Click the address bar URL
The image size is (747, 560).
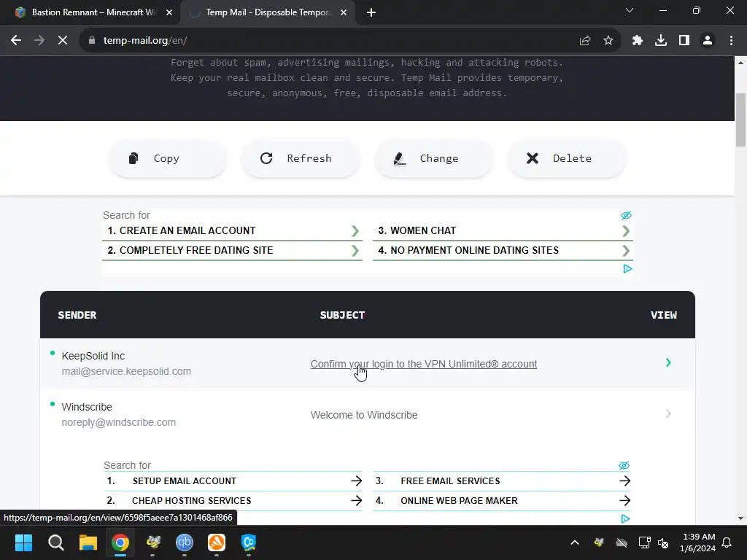[145, 41]
